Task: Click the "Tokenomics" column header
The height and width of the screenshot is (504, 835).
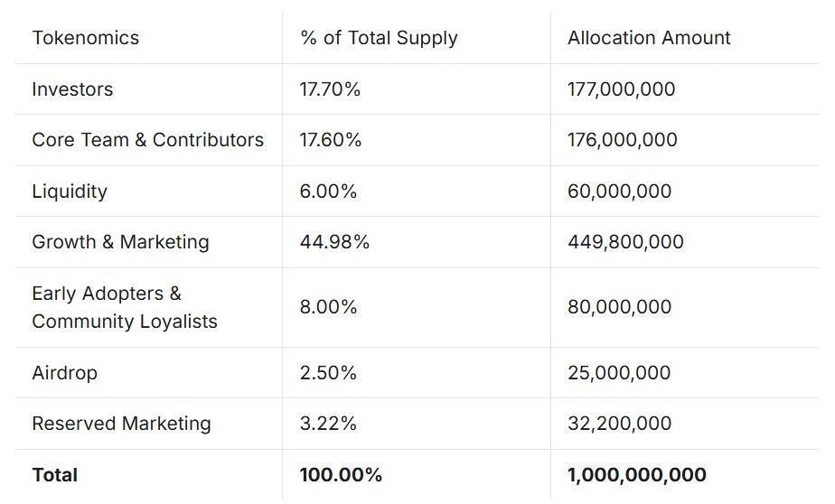Action: pyautogui.click(x=86, y=38)
